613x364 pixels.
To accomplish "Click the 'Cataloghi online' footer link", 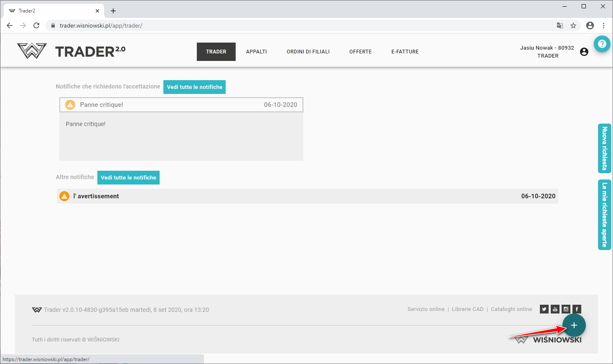I will pos(511,309).
